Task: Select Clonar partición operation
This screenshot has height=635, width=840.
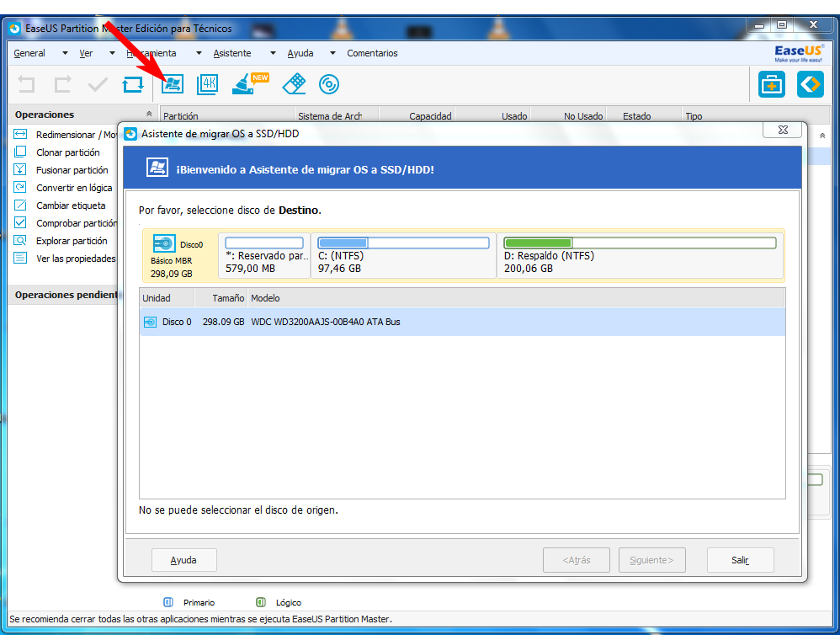Action: click(68, 152)
